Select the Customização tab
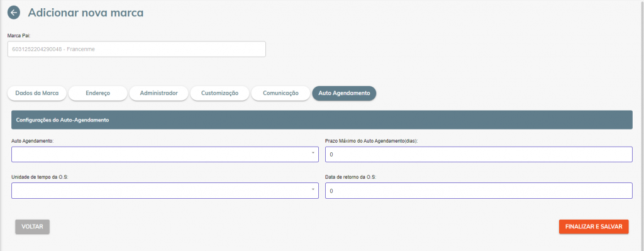Image resolution: width=644 pixels, height=251 pixels. point(219,93)
